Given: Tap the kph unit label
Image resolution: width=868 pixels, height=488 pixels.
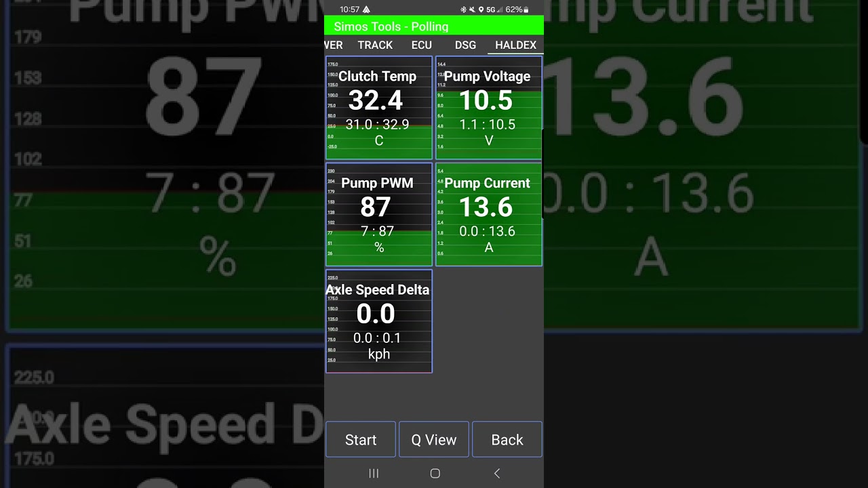Looking at the screenshot, I should tap(379, 354).
